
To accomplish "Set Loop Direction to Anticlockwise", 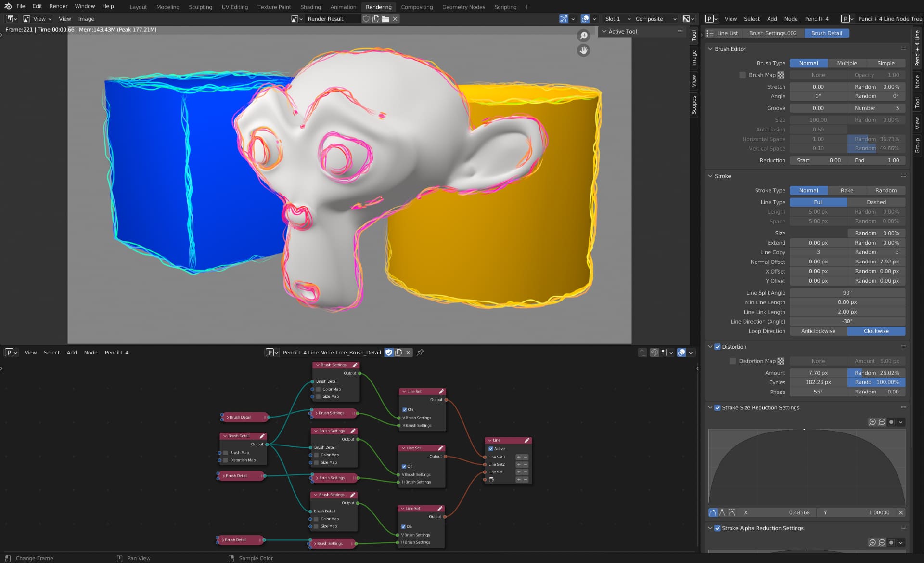I will click(818, 331).
